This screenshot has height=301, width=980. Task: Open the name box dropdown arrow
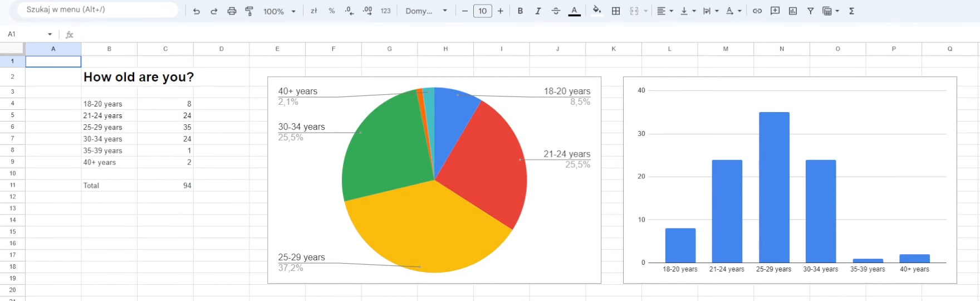tap(50, 35)
